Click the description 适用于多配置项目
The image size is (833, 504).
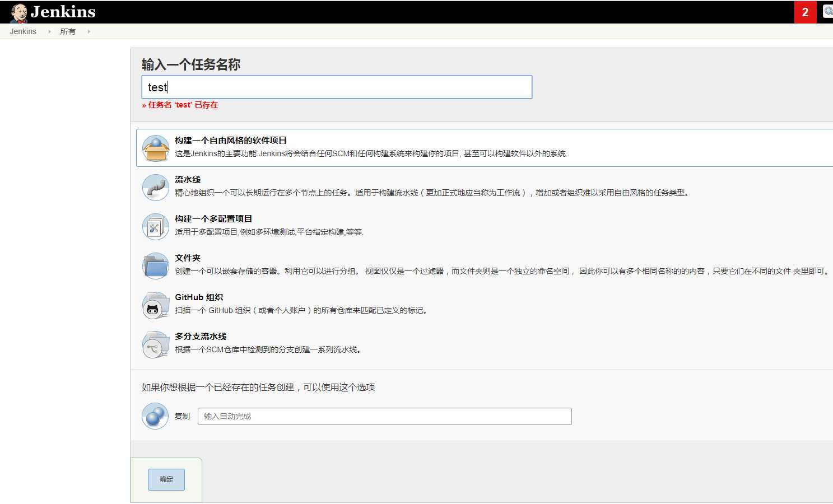269,232
